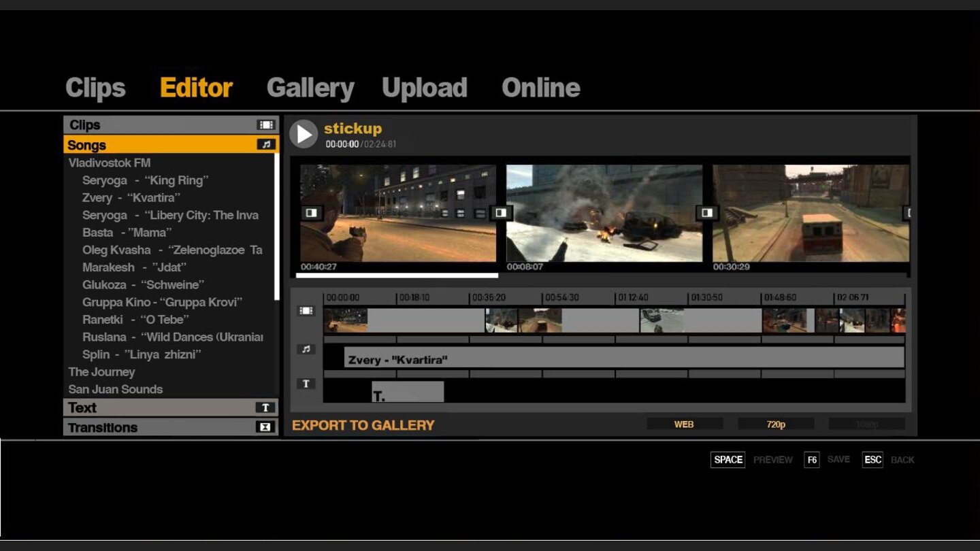Select Splin "Linya zhizni" song
Viewport: 980px width, 551px height.
(142, 354)
